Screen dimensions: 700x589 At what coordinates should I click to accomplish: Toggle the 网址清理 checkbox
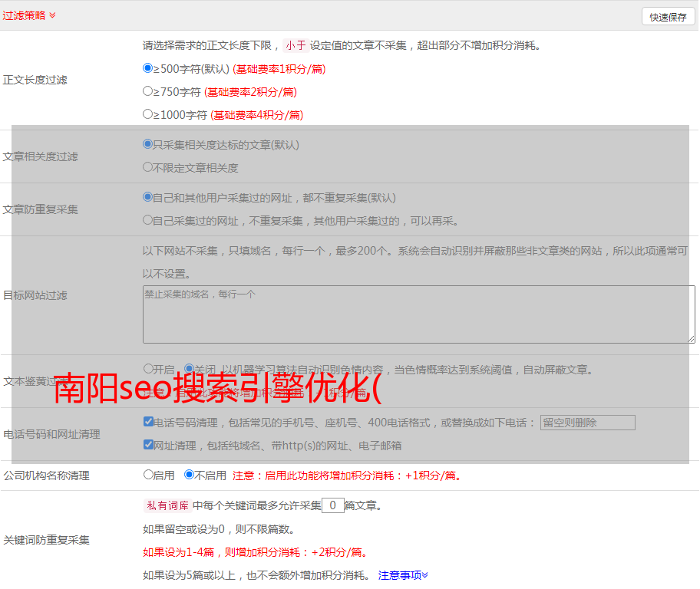(148, 445)
